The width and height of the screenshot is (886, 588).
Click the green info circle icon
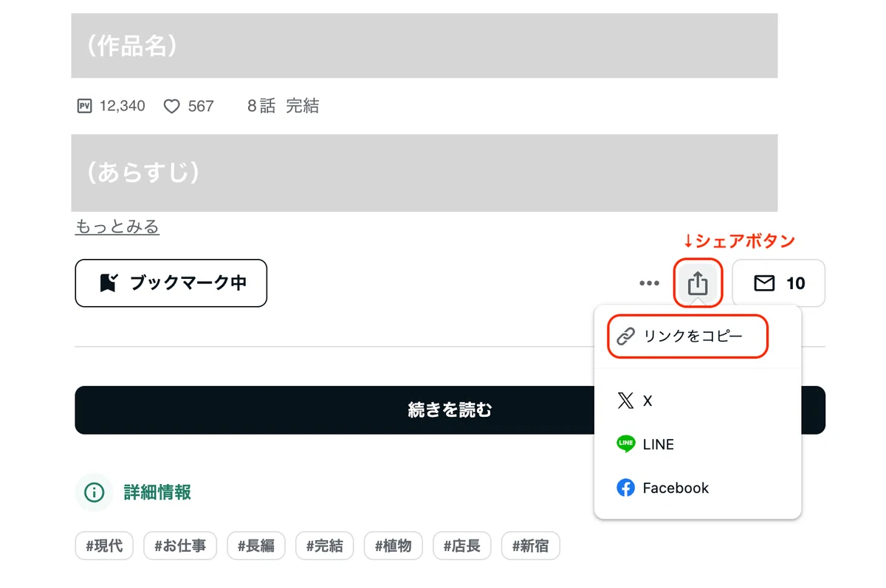95,492
